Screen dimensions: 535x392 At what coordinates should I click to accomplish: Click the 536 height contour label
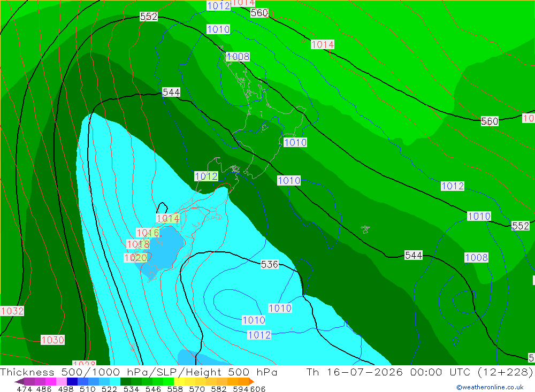pos(270,264)
